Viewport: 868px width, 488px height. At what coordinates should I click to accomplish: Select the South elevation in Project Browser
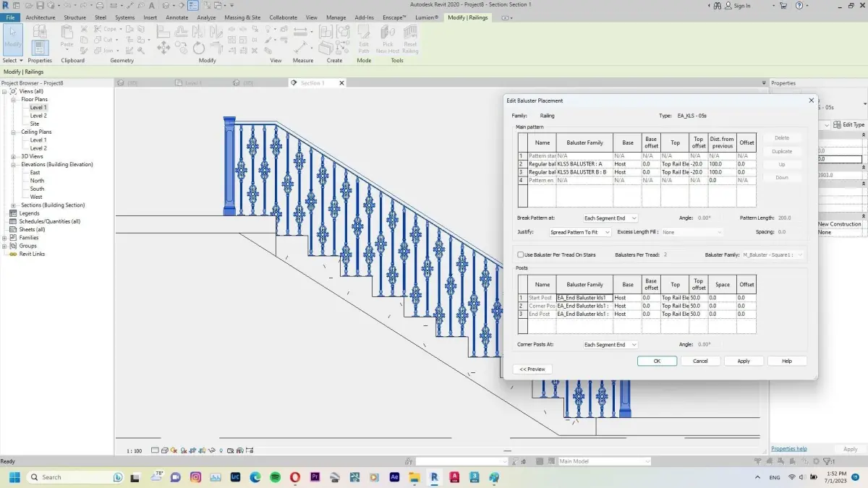coord(37,189)
